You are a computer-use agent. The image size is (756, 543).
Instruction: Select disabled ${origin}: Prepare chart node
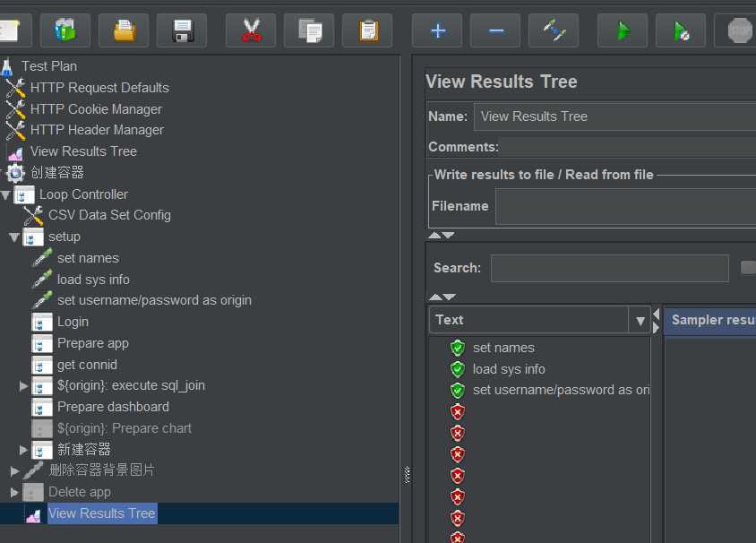[125, 428]
